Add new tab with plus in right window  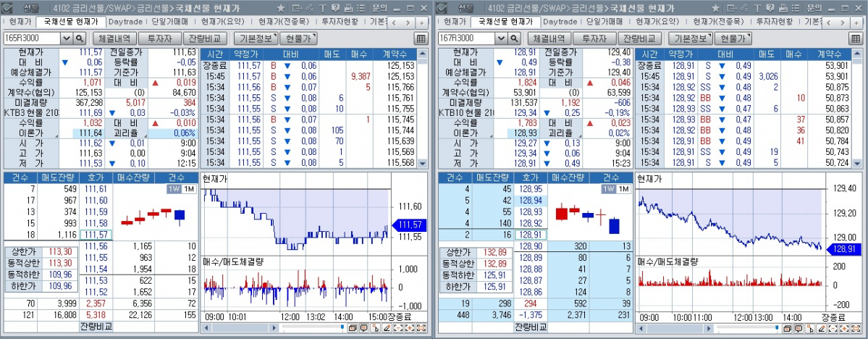[x=856, y=22]
